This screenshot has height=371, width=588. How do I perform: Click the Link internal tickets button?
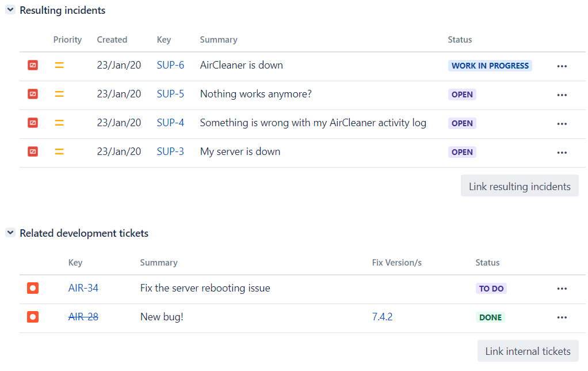528,351
